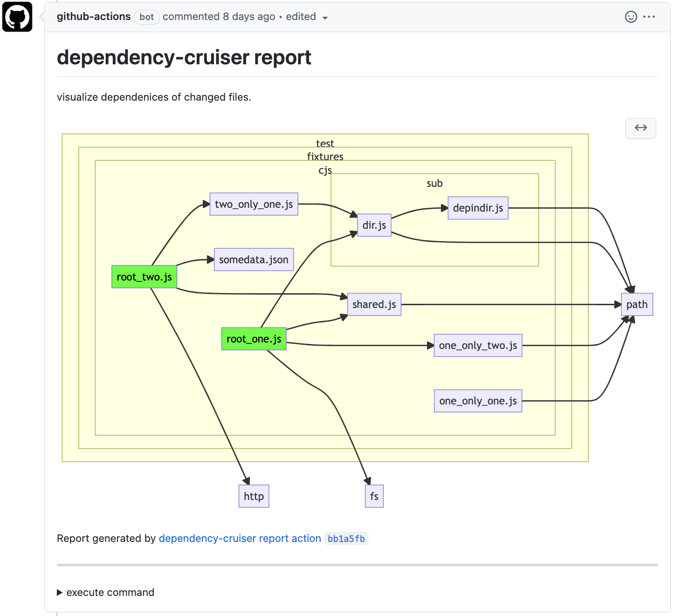
Task: Open dependency-cruiser report action link
Action: pyautogui.click(x=240, y=538)
